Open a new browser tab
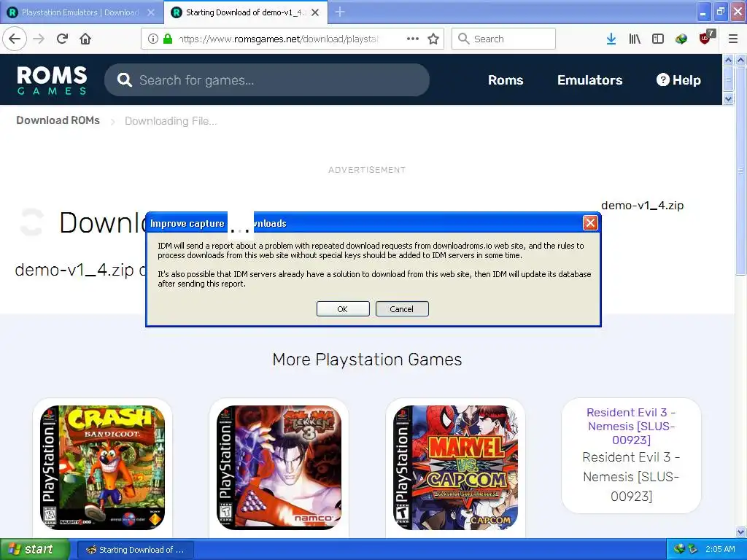 (340, 12)
